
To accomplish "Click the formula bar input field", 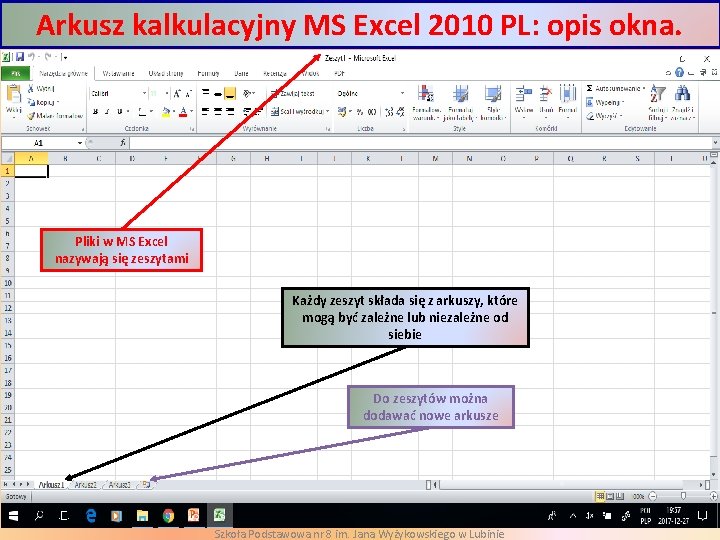I will pyautogui.click(x=420, y=143).
